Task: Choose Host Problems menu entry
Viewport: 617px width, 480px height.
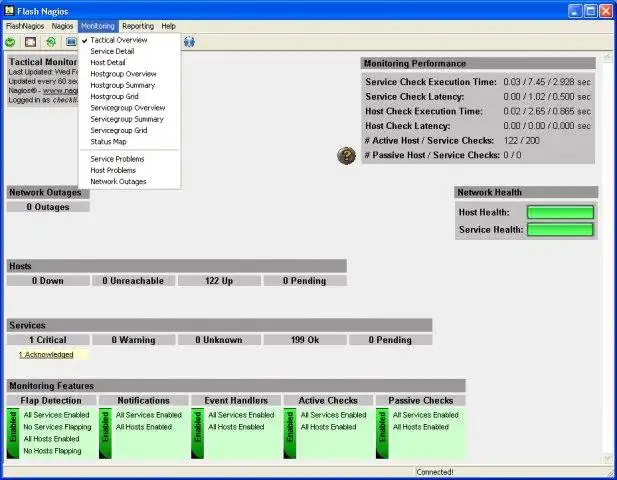Action: click(x=129, y=170)
